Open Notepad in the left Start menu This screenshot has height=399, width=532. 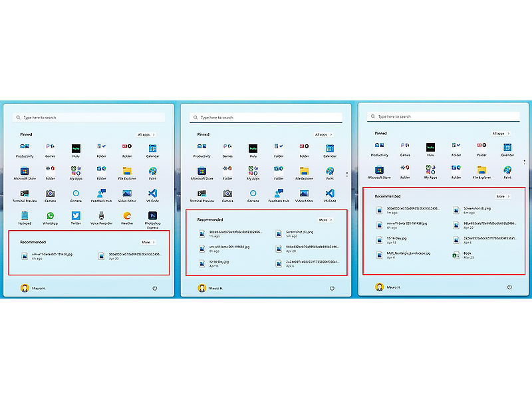(x=25, y=216)
